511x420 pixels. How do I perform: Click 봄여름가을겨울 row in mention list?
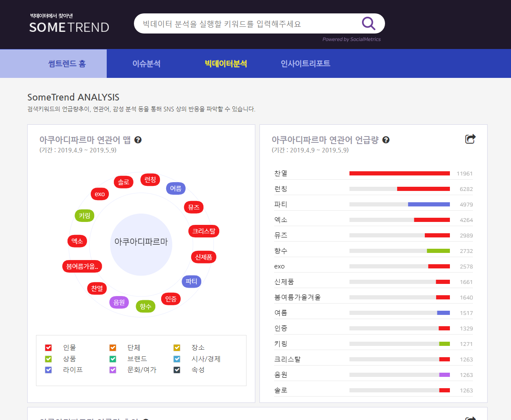pyautogui.click(x=373, y=297)
